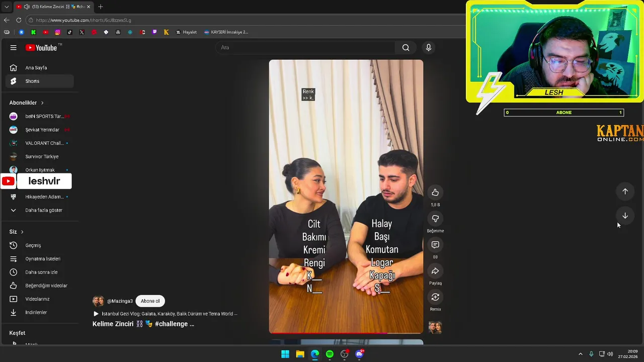Image resolution: width=644 pixels, height=362 pixels.
Task: Open Orkun Işıtmak channel
Action: [40, 170]
